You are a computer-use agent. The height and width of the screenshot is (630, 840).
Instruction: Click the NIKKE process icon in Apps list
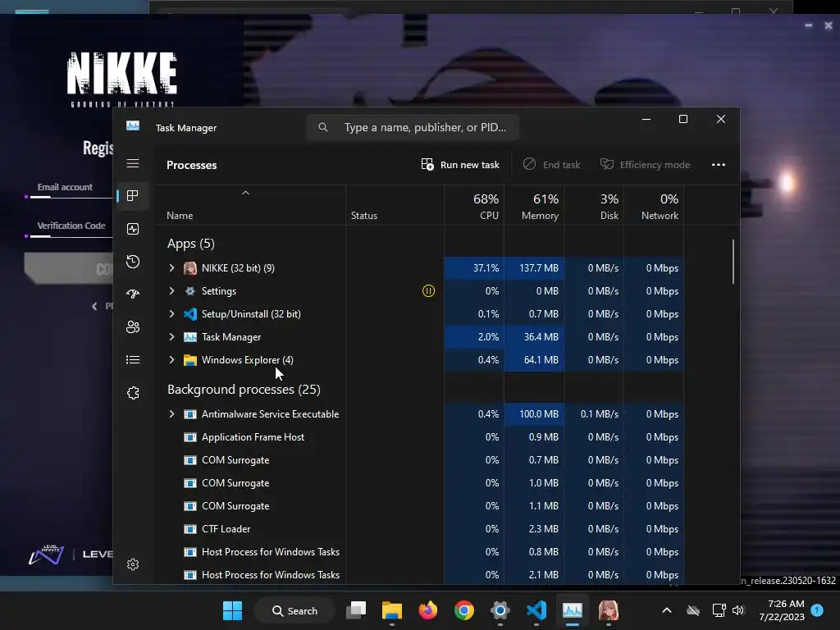click(x=190, y=268)
